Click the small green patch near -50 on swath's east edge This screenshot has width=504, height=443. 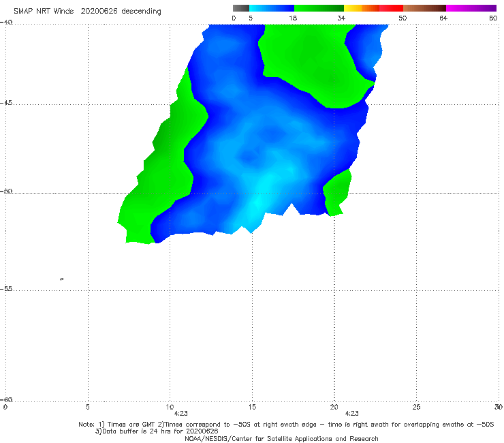click(337, 193)
